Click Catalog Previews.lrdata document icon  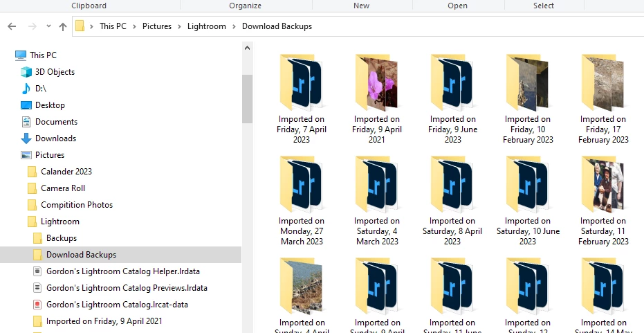(x=37, y=288)
